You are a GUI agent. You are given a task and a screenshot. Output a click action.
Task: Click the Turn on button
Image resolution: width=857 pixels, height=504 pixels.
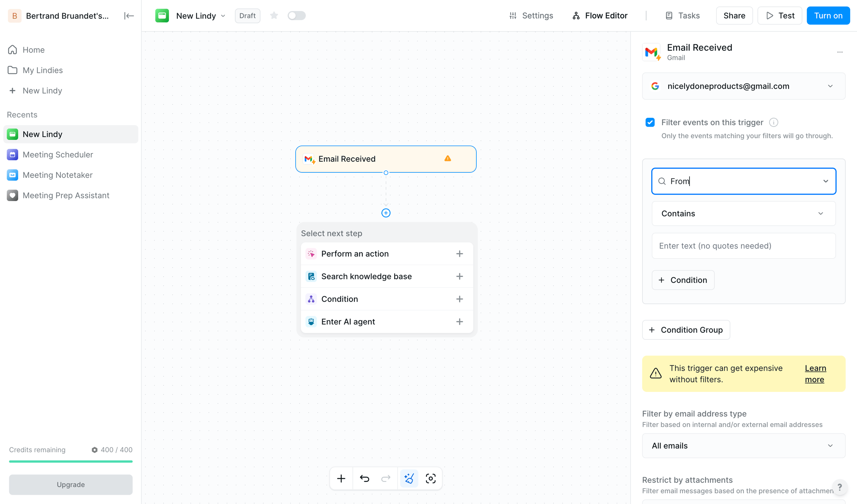pos(828,16)
